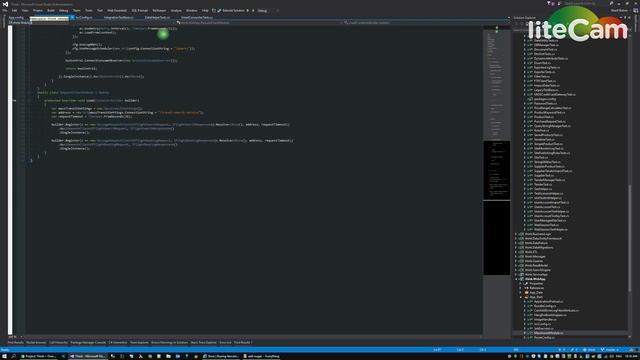
Task: Open the Error List tool tab
Action: tap(225, 342)
